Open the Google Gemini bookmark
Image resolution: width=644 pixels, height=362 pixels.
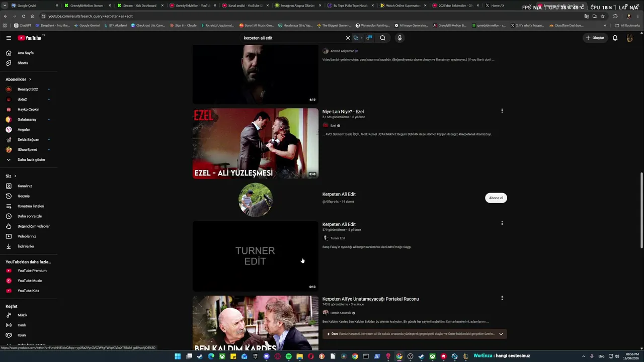click(87, 25)
